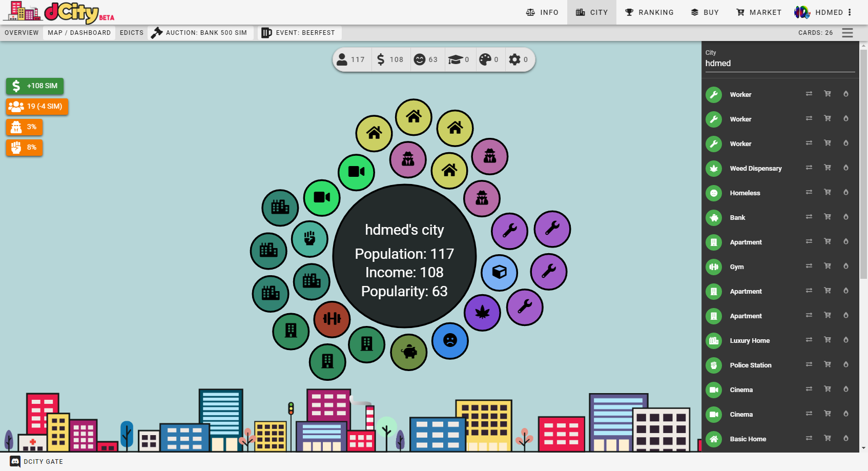Click the technology gear stat
This screenshot has width=868, height=471.
tap(519, 59)
